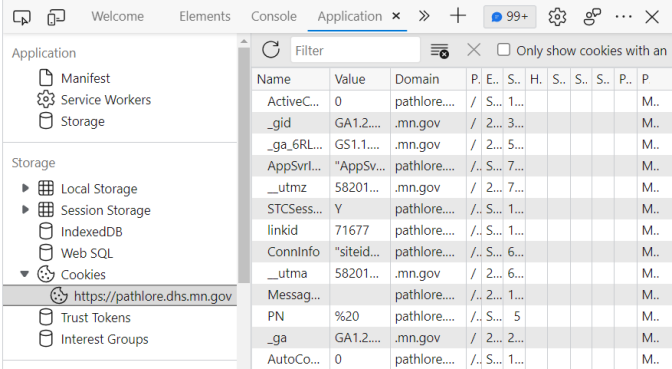Select Local Storage item
This screenshot has width=672, height=369.
99,189
